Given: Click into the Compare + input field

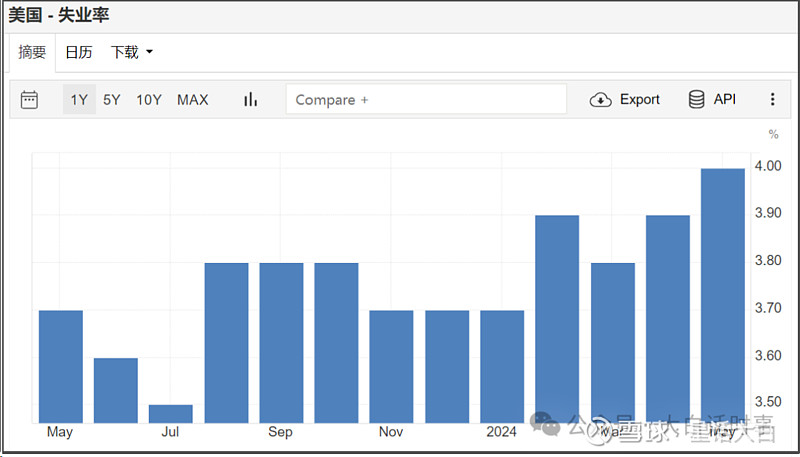Looking at the screenshot, I should coord(426,99).
